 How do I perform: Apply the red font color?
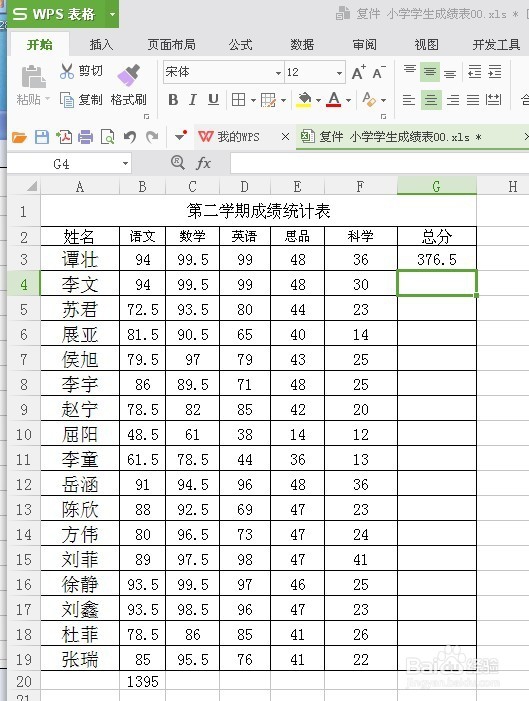click(x=334, y=99)
